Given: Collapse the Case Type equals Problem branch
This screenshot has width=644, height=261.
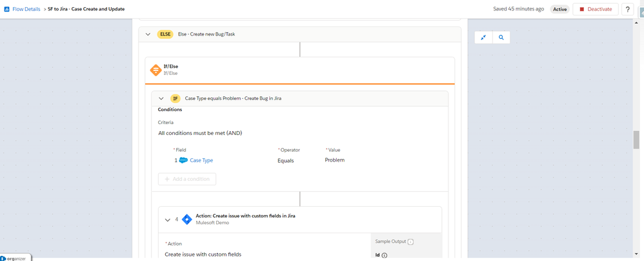Looking at the screenshot, I should tap(161, 99).
